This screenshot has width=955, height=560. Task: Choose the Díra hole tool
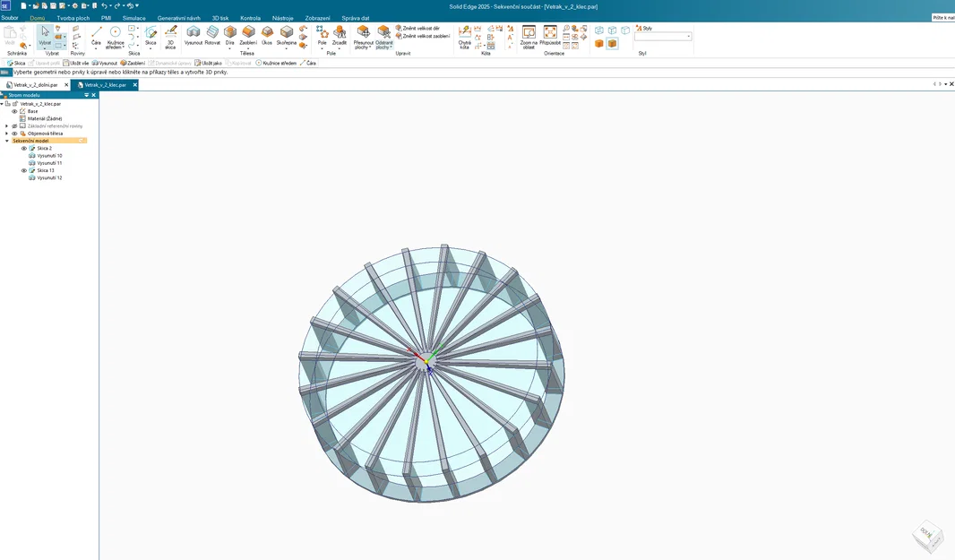[229, 35]
